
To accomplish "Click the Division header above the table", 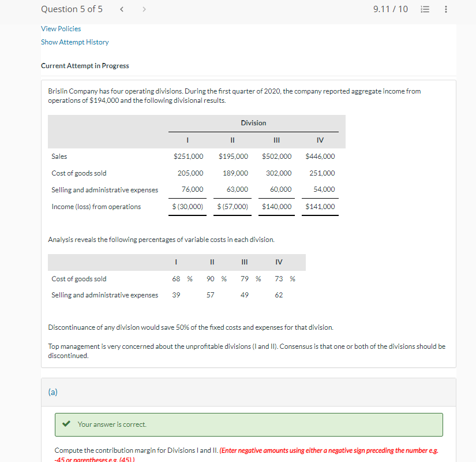I will coord(253,122).
